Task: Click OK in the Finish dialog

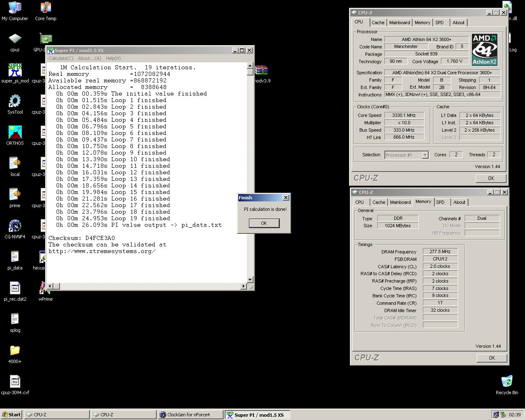Action: tap(264, 223)
